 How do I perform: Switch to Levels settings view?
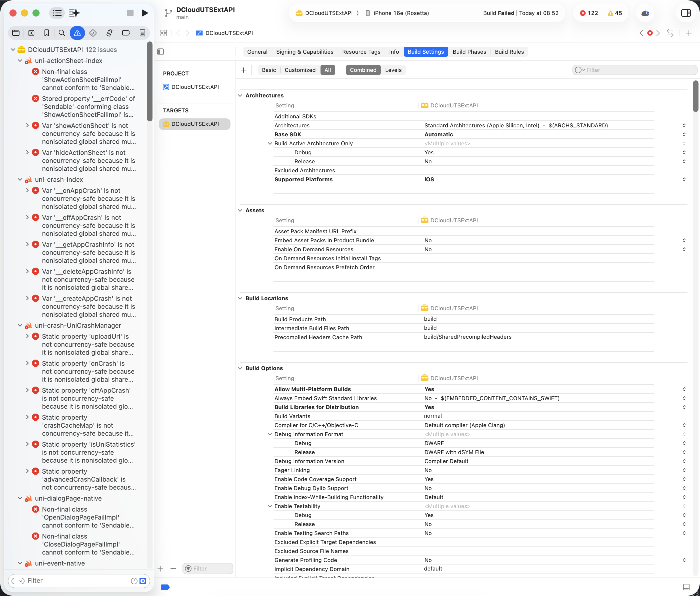pyautogui.click(x=393, y=70)
